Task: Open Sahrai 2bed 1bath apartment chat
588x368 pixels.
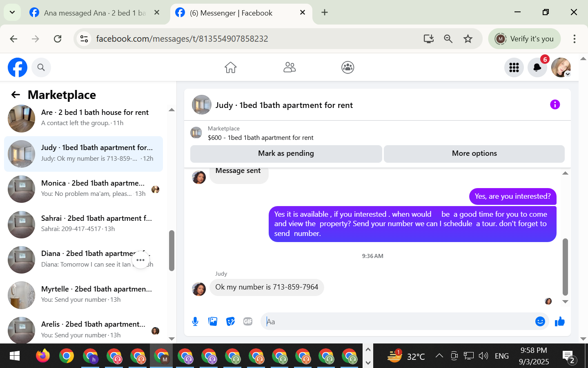Action: tap(83, 224)
